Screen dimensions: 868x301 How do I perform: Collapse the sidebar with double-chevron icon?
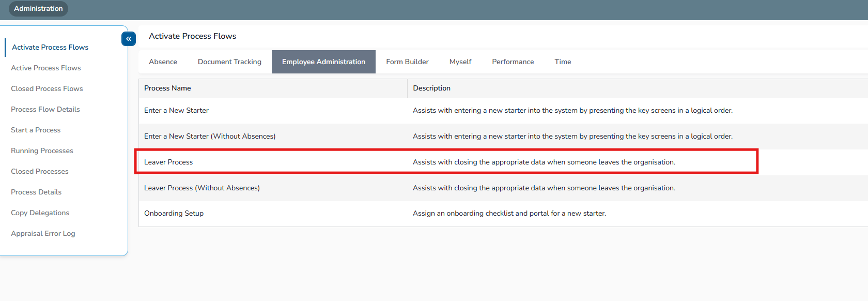(x=129, y=39)
